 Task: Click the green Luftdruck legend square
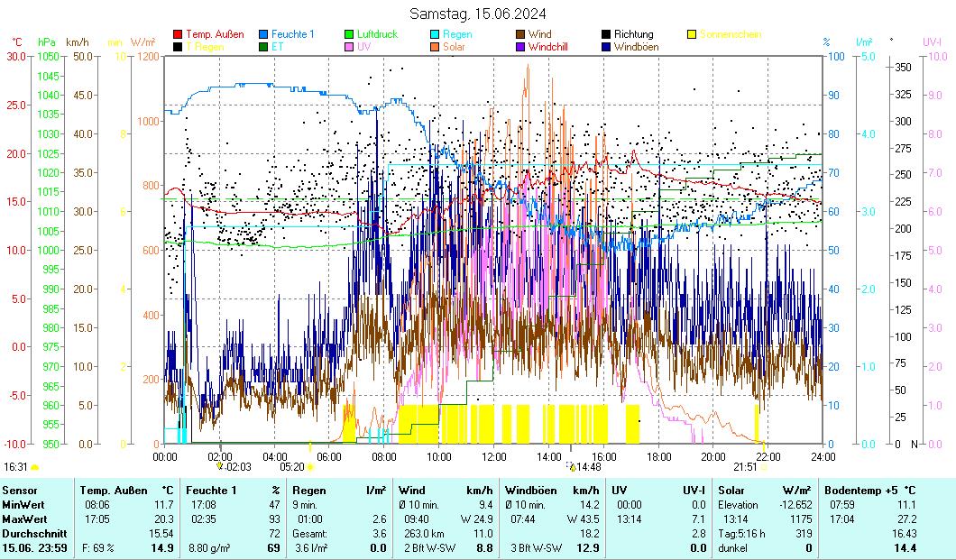point(350,35)
